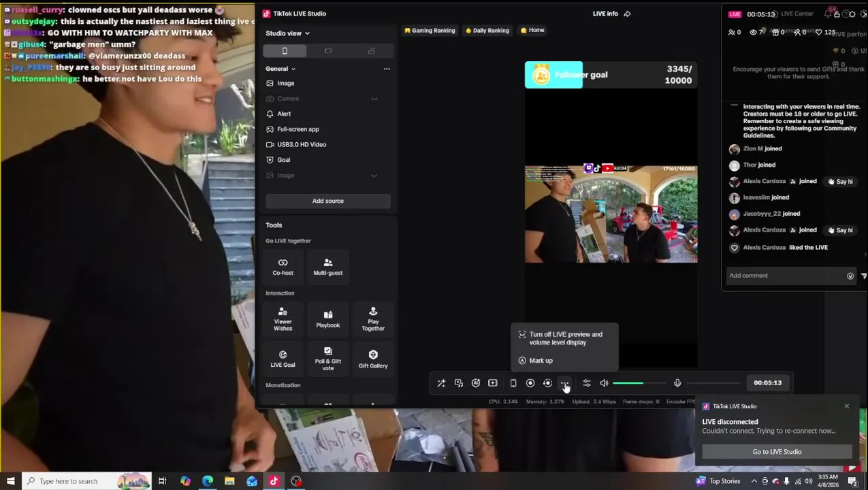Select the dual layout tab
This screenshot has height=490, width=868.
[x=371, y=51]
